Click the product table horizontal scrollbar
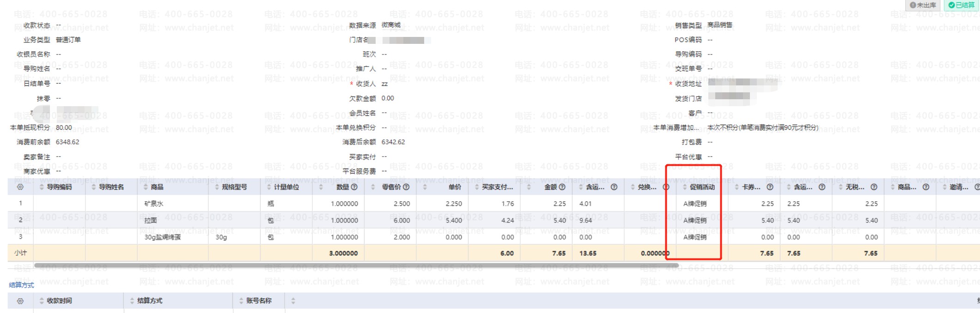This screenshot has height=313, width=980. [x=356, y=265]
